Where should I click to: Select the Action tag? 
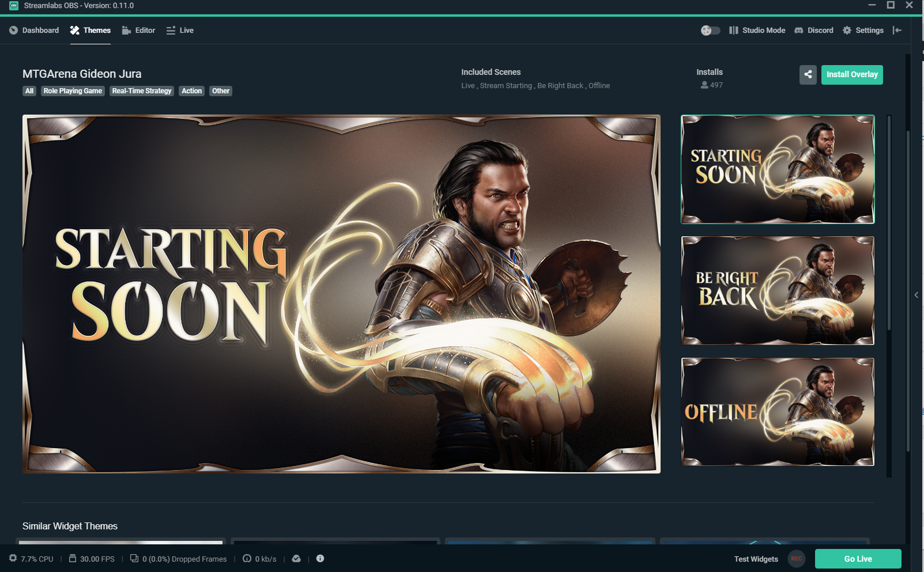tap(192, 91)
